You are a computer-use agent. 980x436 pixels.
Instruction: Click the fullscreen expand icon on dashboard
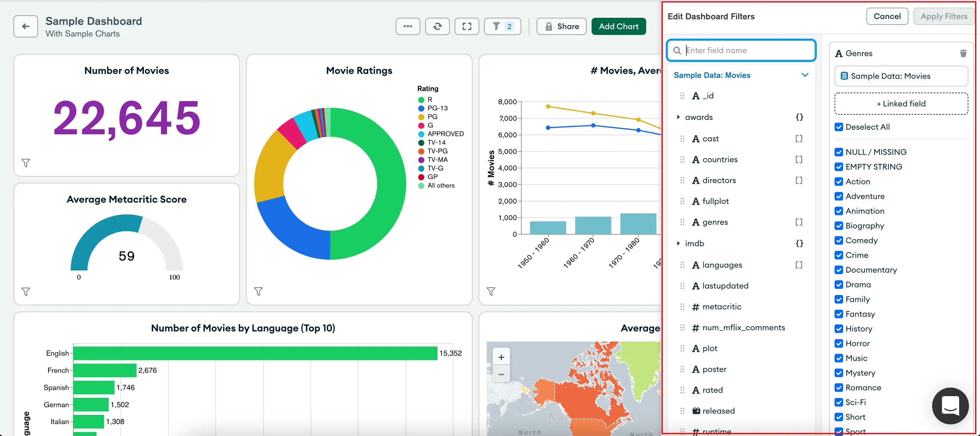[468, 26]
